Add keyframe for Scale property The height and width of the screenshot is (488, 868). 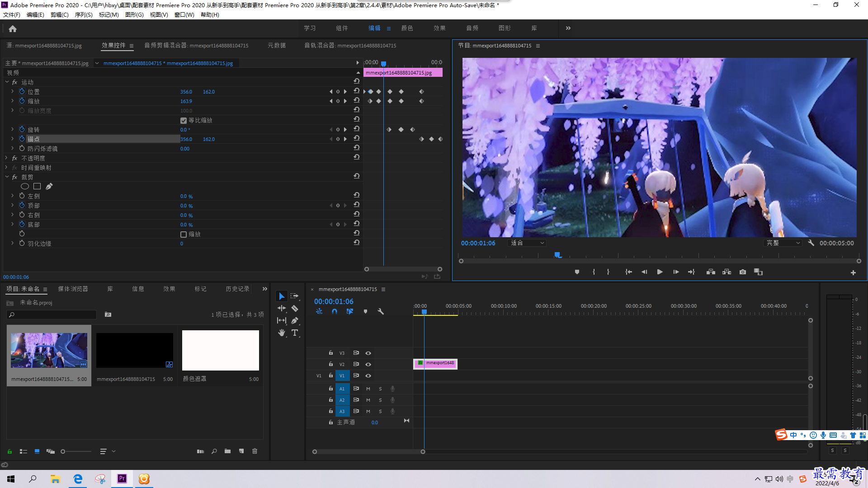338,101
